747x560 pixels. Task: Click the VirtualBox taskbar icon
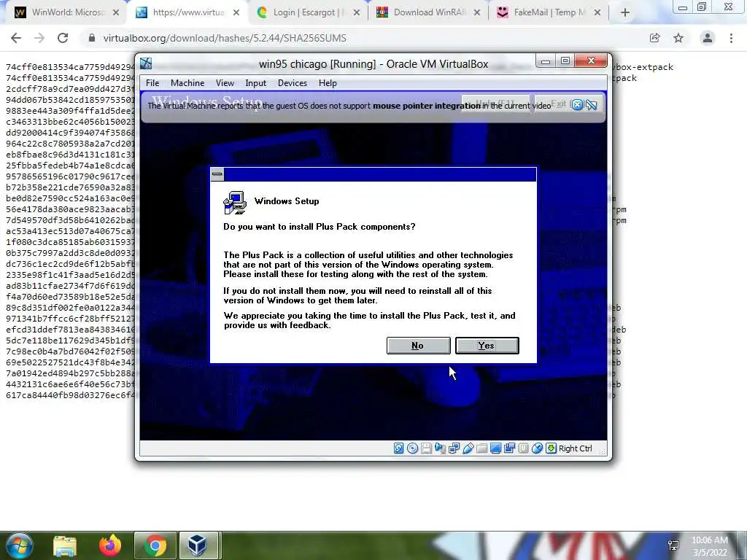click(198, 545)
